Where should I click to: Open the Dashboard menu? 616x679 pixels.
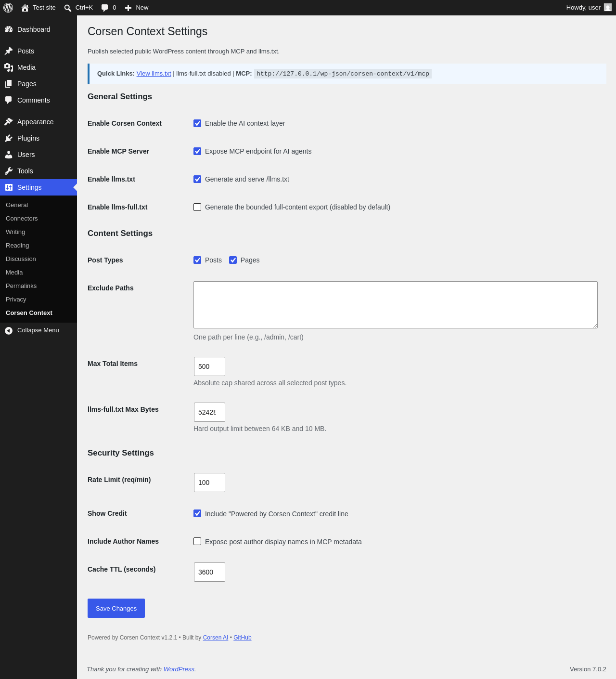click(38, 29)
